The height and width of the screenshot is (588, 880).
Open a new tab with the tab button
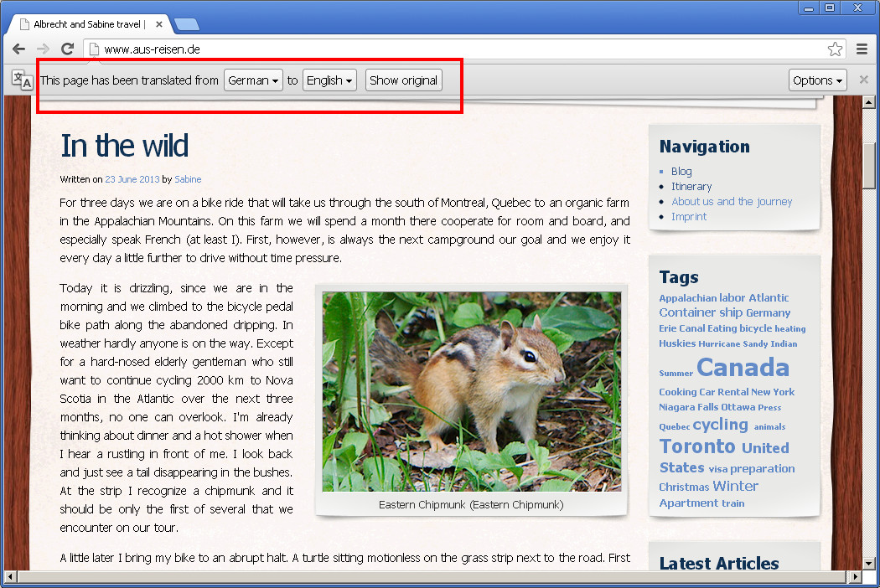click(x=186, y=24)
